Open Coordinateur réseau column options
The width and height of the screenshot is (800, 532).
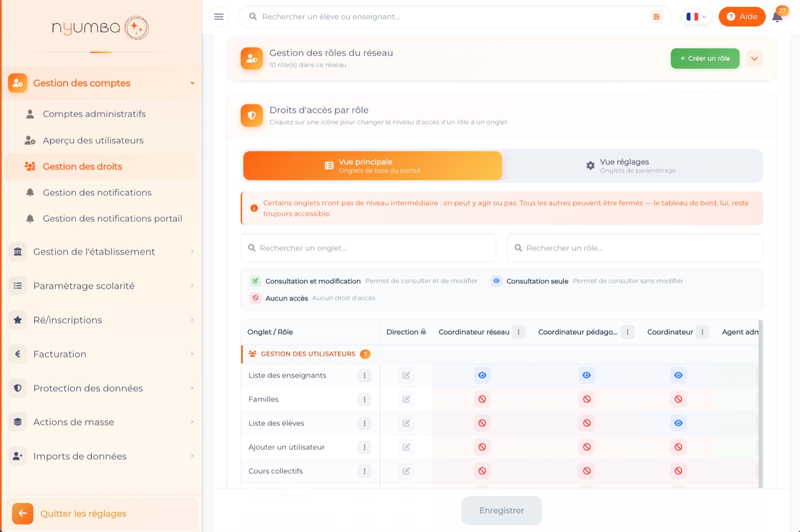coord(518,332)
